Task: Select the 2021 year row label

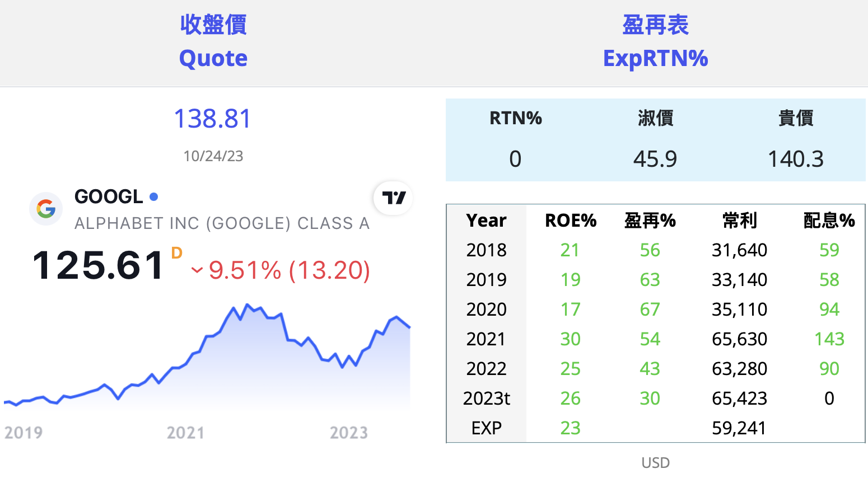Action: click(x=486, y=339)
